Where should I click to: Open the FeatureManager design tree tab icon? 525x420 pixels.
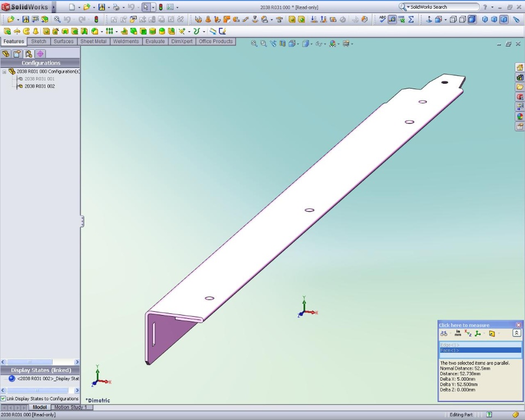5,54
